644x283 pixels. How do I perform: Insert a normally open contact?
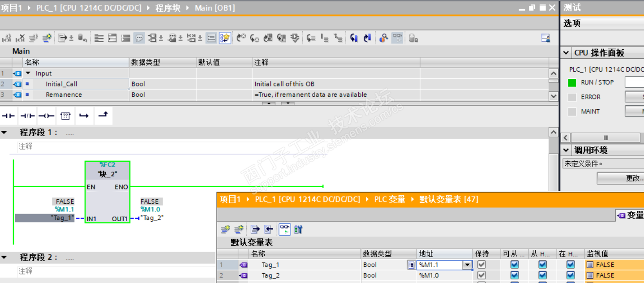(9, 116)
